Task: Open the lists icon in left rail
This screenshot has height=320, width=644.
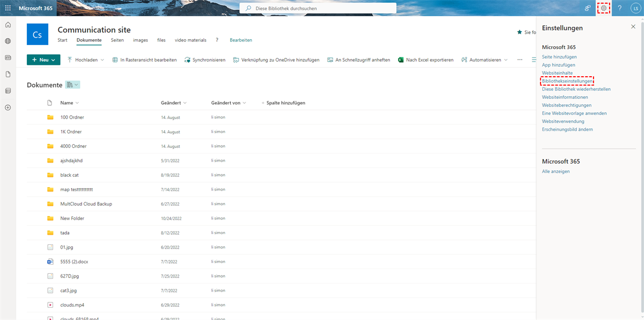Action: tap(8, 91)
